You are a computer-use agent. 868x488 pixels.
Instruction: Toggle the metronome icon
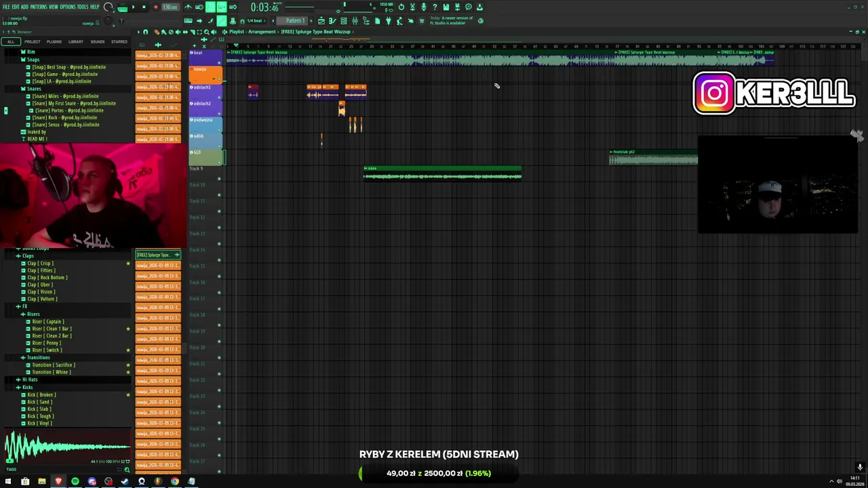click(x=188, y=7)
